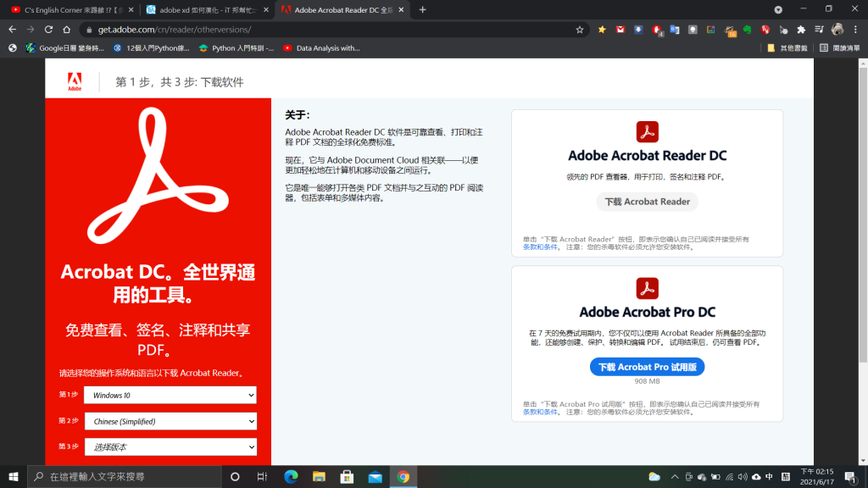Click the address bar URL field
The image size is (868, 488).
click(332, 30)
